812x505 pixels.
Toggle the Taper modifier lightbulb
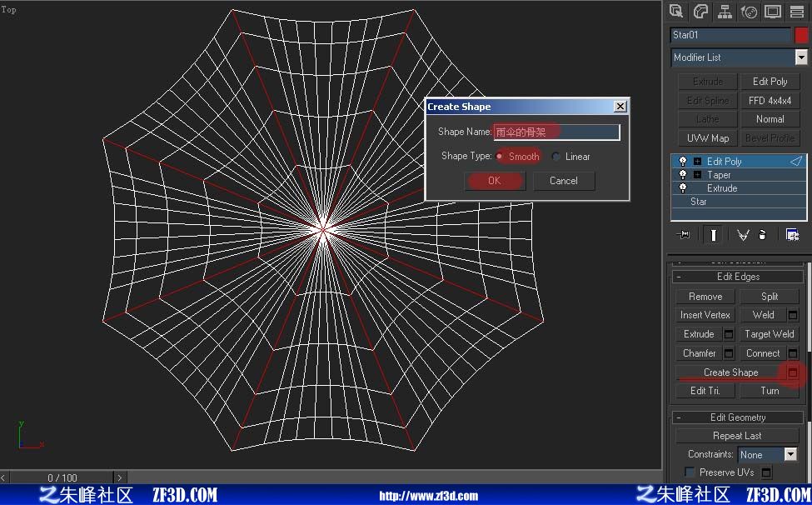tap(683, 174)
